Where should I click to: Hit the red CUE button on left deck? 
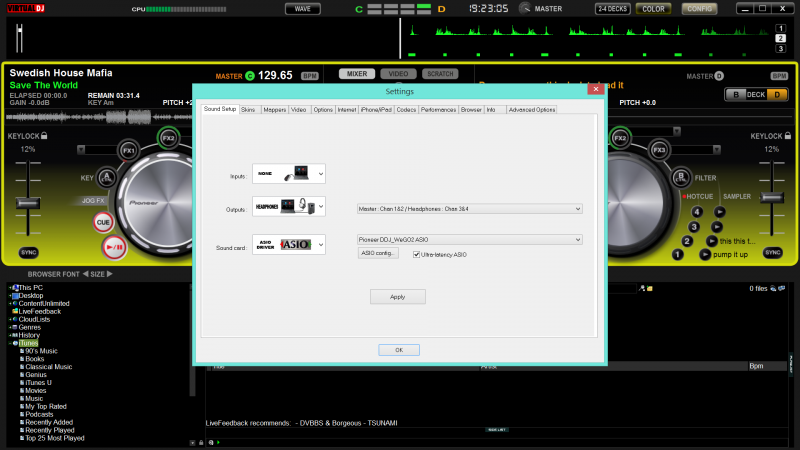click(x=103, y=222)
